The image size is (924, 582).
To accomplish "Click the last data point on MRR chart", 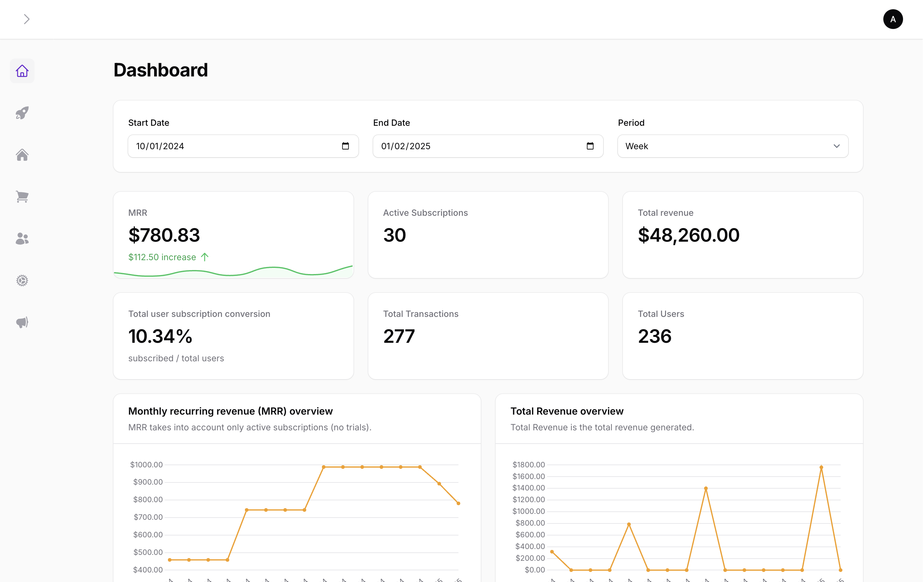I will (x=458, y=503).
